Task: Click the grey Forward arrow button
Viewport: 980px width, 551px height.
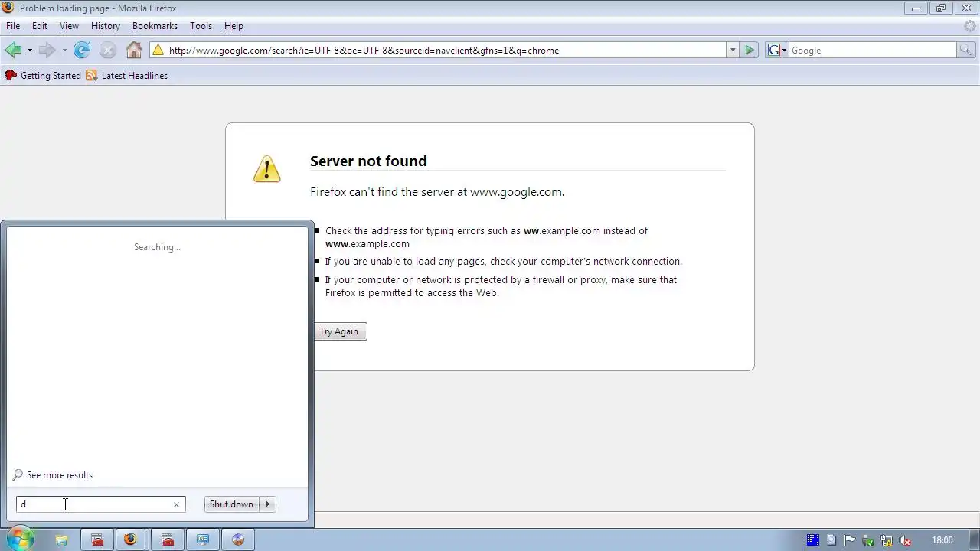Action: point(47,51)
